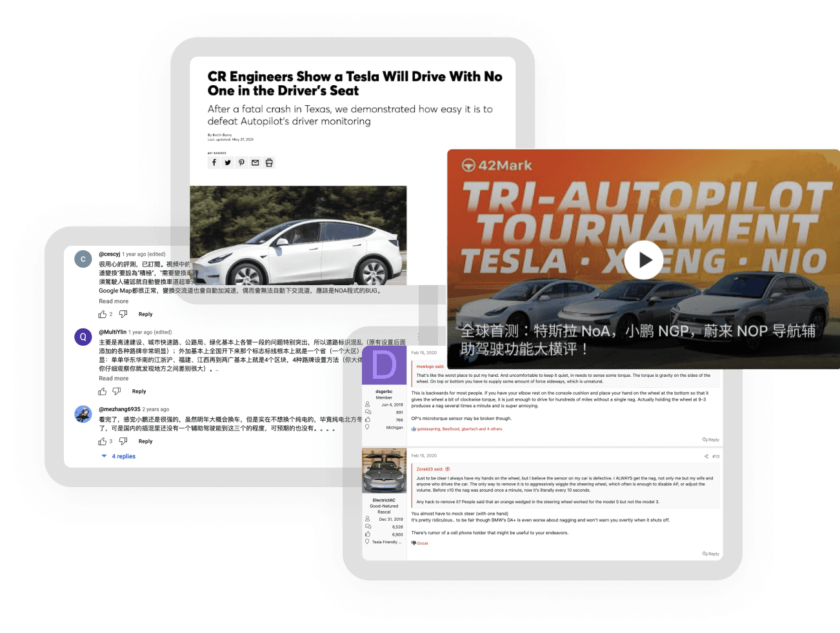Open likes list goletaspring, BesGood, gbertsch and others
This screenshot has height=633, width=840.
click(459, 429)
